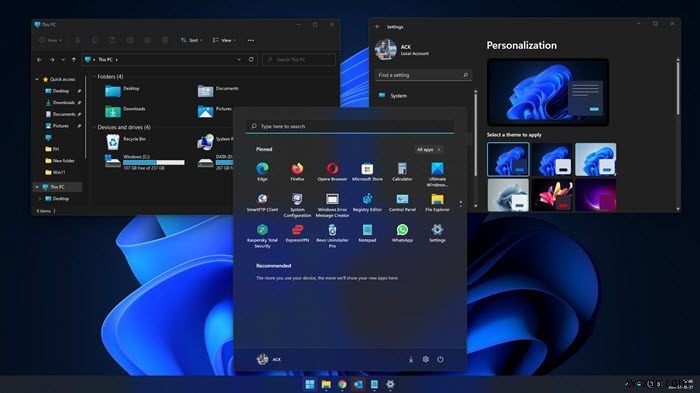The height and width of the screenshot is (393, 700).
Task: Apply the light Windows bloom theme thumbnail
Action: pyautogui.click(x=596, y=159)
